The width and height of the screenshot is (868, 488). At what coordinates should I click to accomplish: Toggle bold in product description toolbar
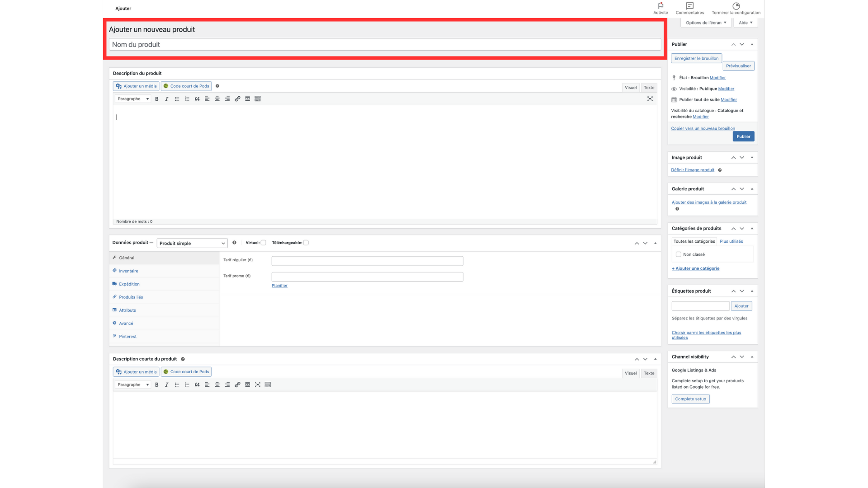157,99
